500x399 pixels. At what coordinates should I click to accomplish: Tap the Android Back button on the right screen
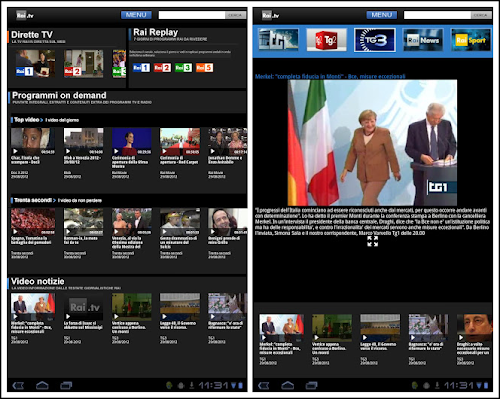263,386
